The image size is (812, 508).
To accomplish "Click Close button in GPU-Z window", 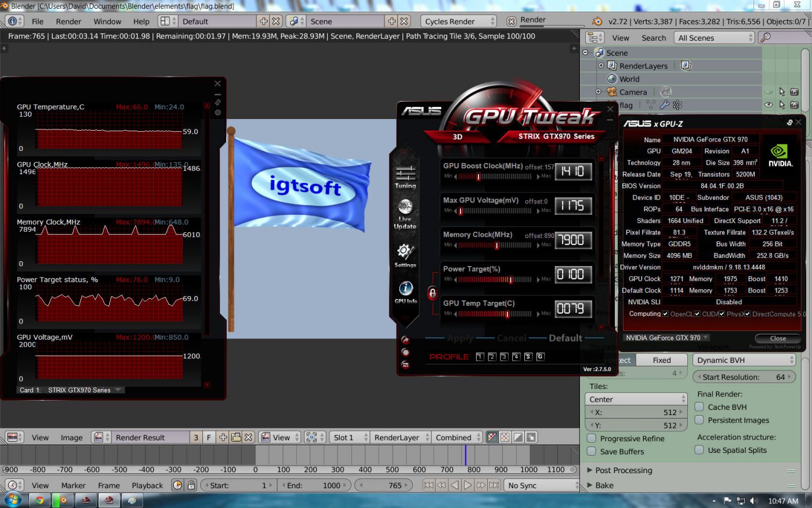I will 778,338.
